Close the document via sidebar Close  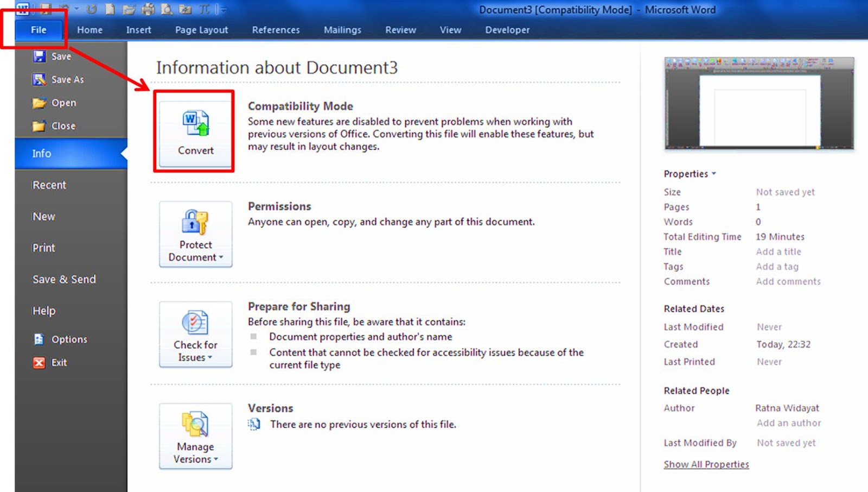point(54,125)
